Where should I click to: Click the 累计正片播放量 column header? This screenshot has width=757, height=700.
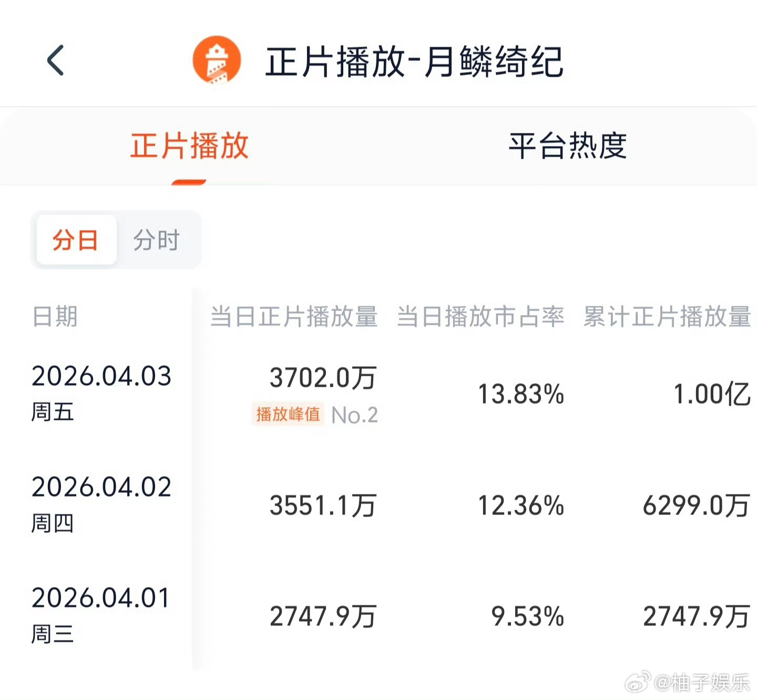pyautogui.click(x=667, y=316)
